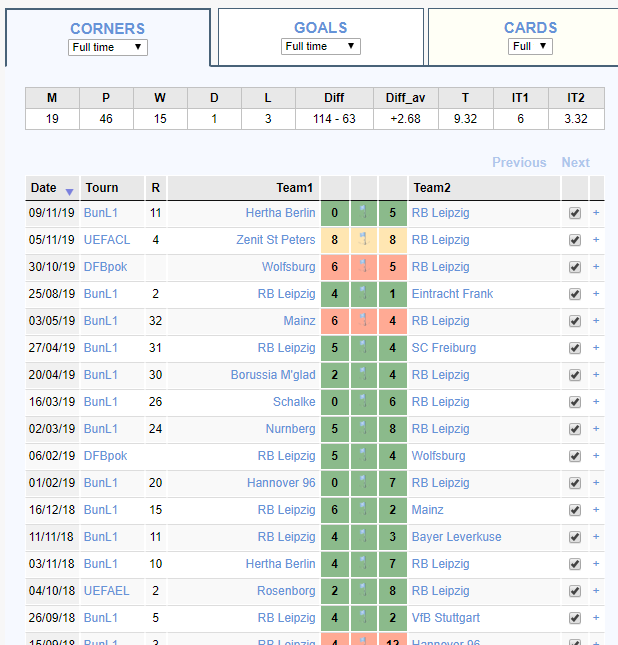
Task: Click corner flag icon in Schalke row
Action: click(x=363, y=401)
